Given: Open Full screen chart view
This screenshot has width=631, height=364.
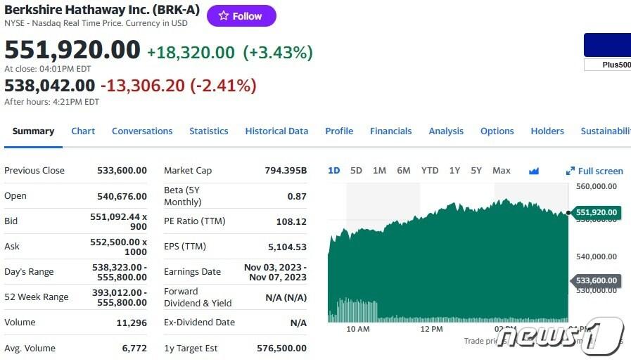Looking at the screenshot, I should [594, 171].
